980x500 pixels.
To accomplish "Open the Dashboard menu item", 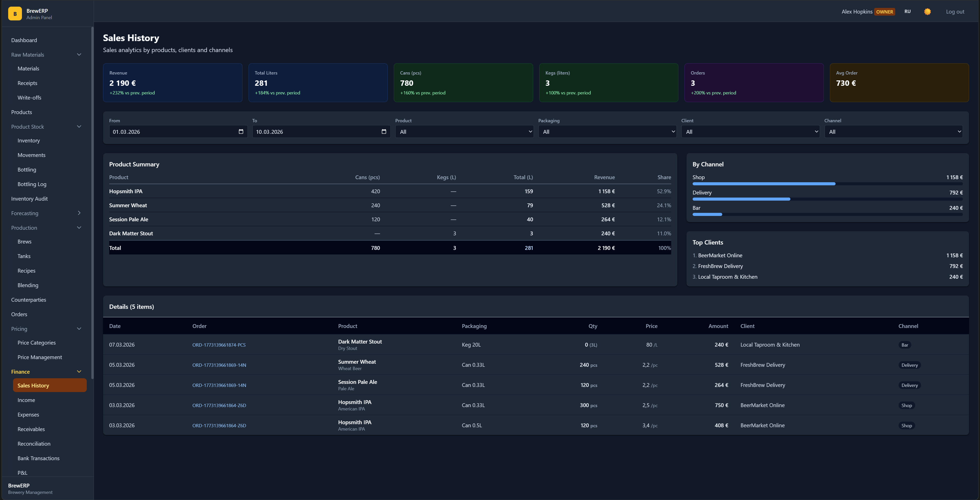I will tap(24, 40).
